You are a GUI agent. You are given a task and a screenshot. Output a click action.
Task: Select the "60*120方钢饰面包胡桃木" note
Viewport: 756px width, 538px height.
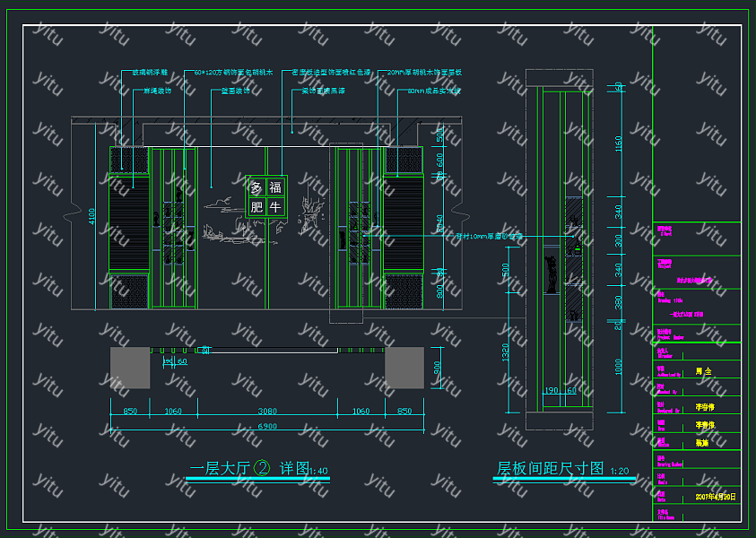coord(233,73)
